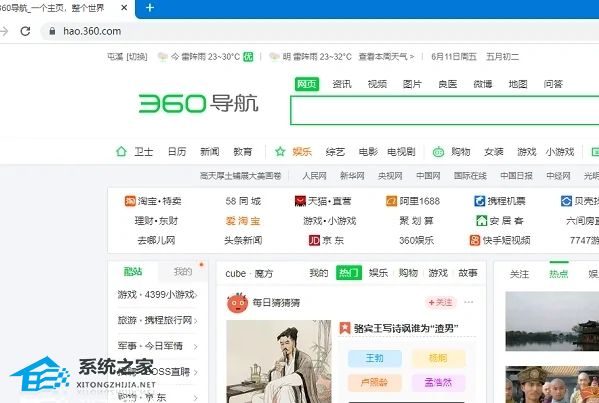Click the 每日猜猜猜 avatar icon
This screenshot has width=599, height=403.
pyautogui.click(x=237, y=303)
